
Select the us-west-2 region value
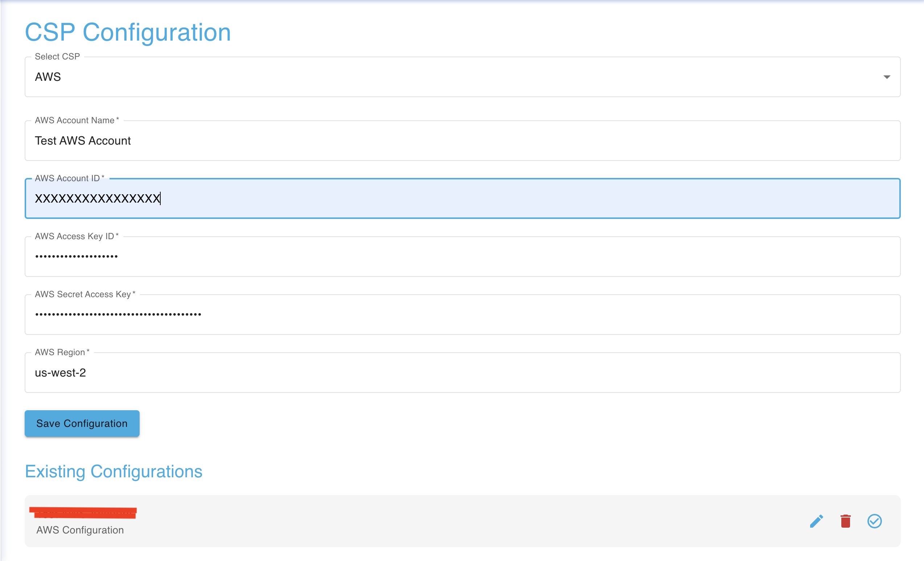point(60,373)
